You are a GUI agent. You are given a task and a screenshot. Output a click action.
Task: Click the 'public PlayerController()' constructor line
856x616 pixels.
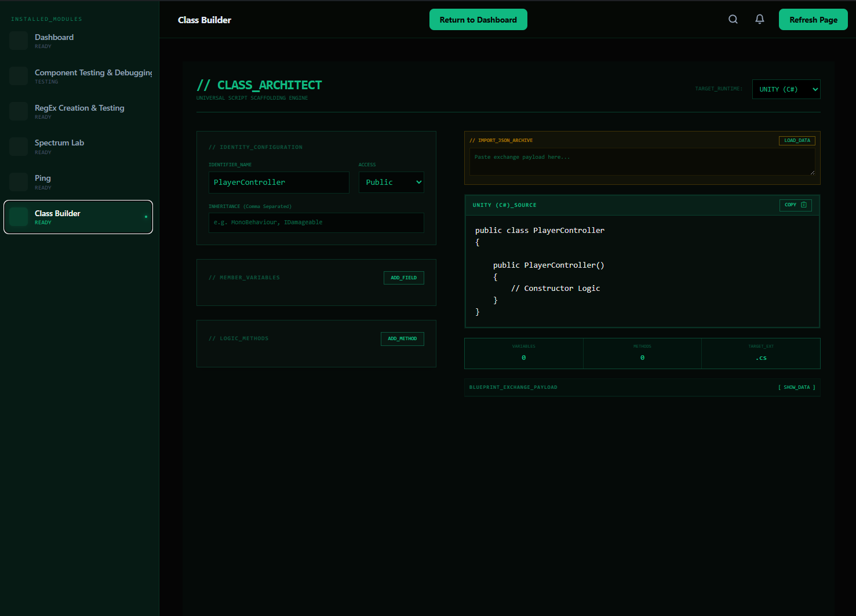[x=548, y=265]
